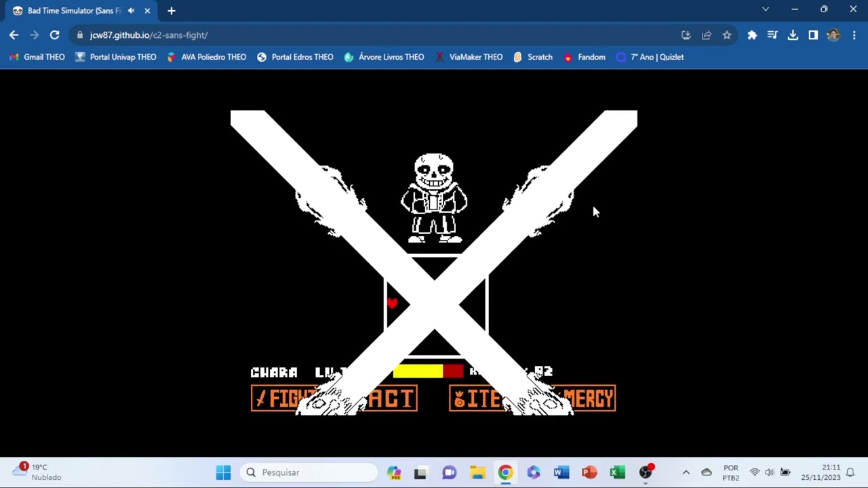Open the Chrome extensions puzzle icon

point(752,35)
